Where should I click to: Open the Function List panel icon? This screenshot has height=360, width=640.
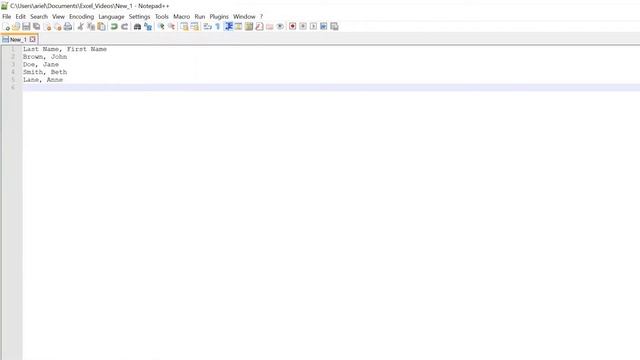[x=259, y=27]
